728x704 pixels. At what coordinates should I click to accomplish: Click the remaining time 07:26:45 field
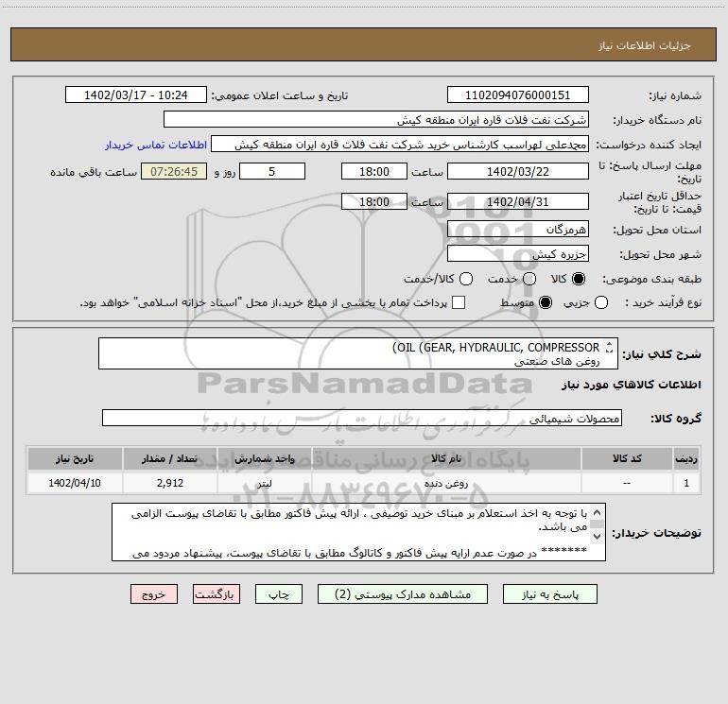[174, 171]
